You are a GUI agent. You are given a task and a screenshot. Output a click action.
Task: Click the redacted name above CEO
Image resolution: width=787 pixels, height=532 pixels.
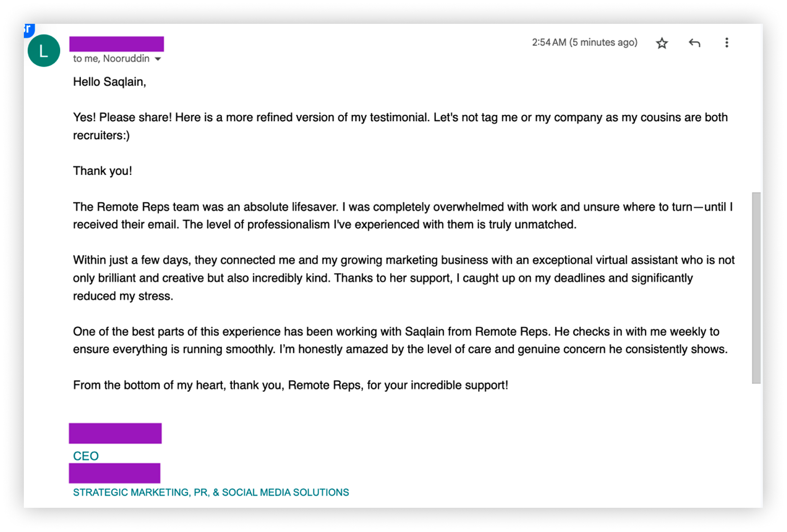(x=115, y=433)
